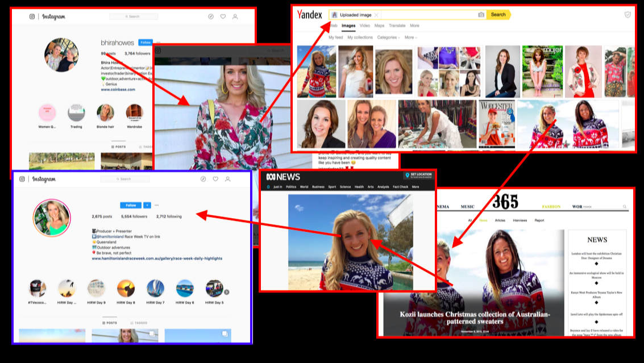644x363 pixels.
Task: Open the HIRW Day 5 highlight
Action: point(214,288)
